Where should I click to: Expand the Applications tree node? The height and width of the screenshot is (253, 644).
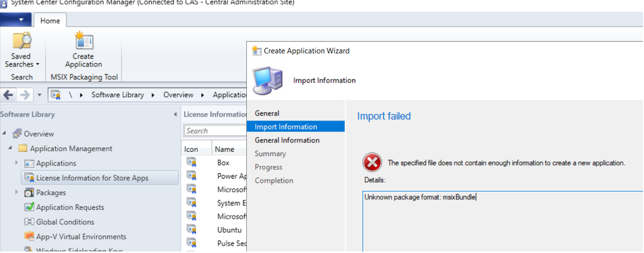(16, 163)
